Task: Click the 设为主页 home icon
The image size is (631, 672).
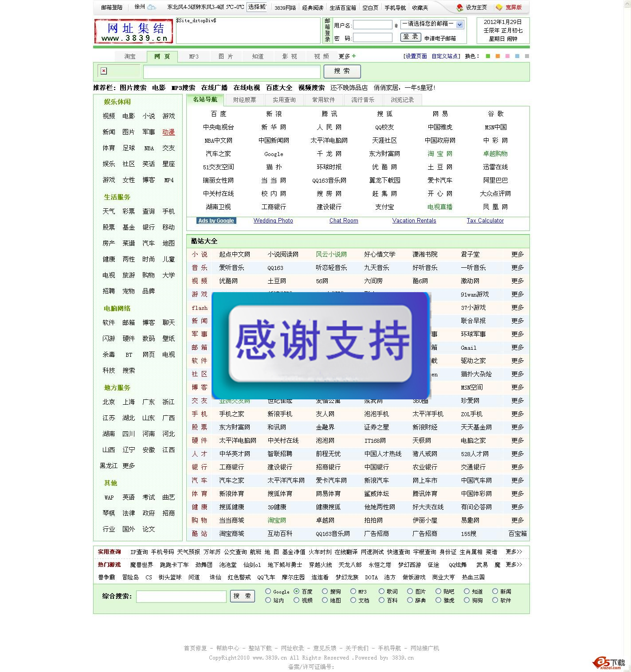Action: click(x=460, y=8)
